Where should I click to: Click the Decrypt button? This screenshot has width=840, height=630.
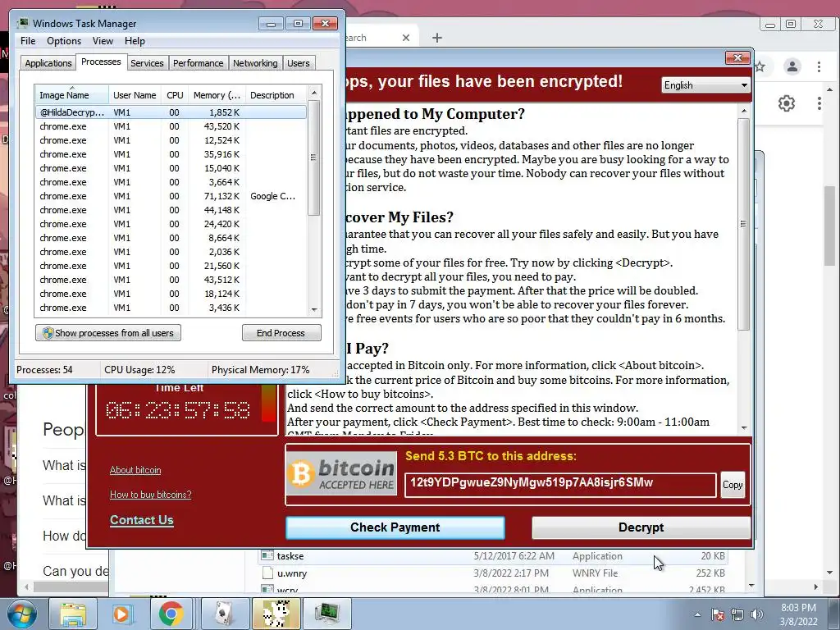[641, 527]
